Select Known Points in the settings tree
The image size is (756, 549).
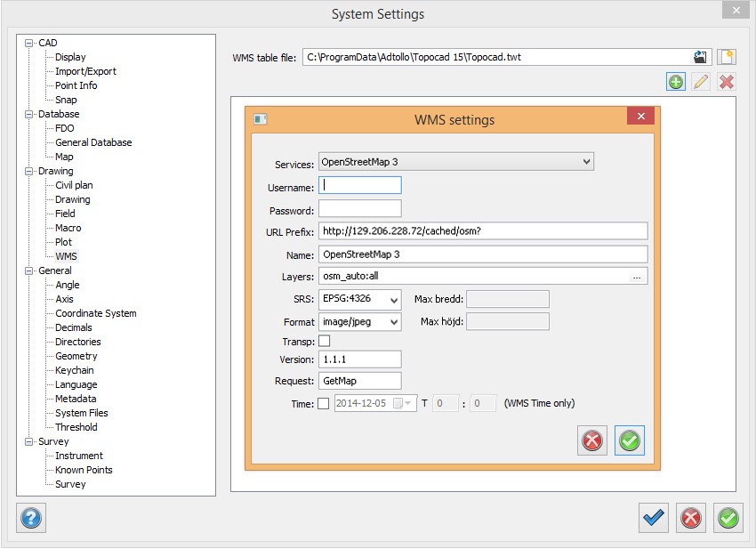[x=84, y=470]
